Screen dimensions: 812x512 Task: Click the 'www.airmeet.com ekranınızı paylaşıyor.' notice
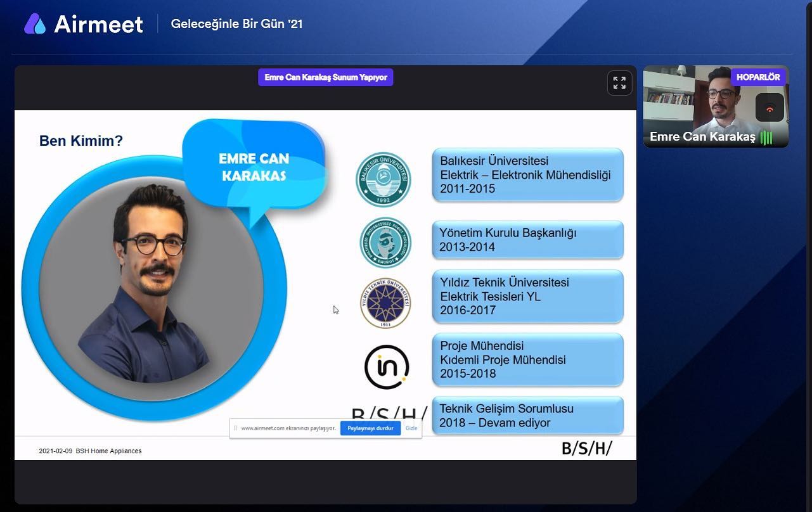pos(288,428)
